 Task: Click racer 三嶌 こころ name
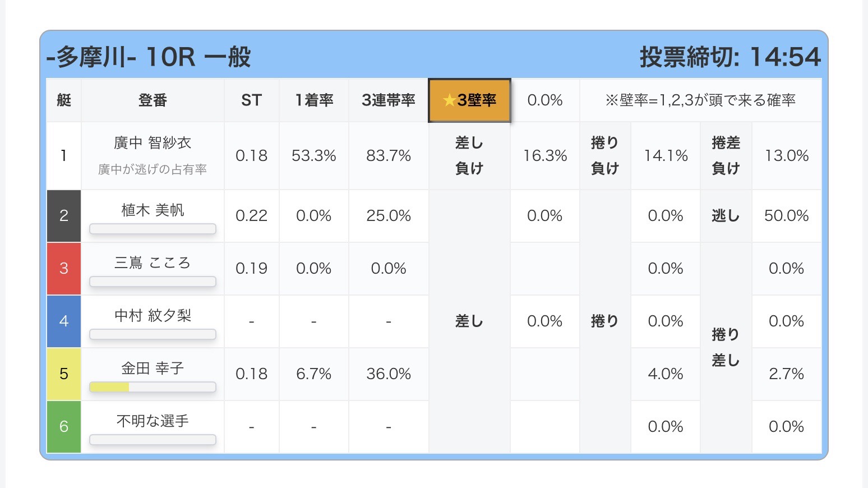(153, 263)
